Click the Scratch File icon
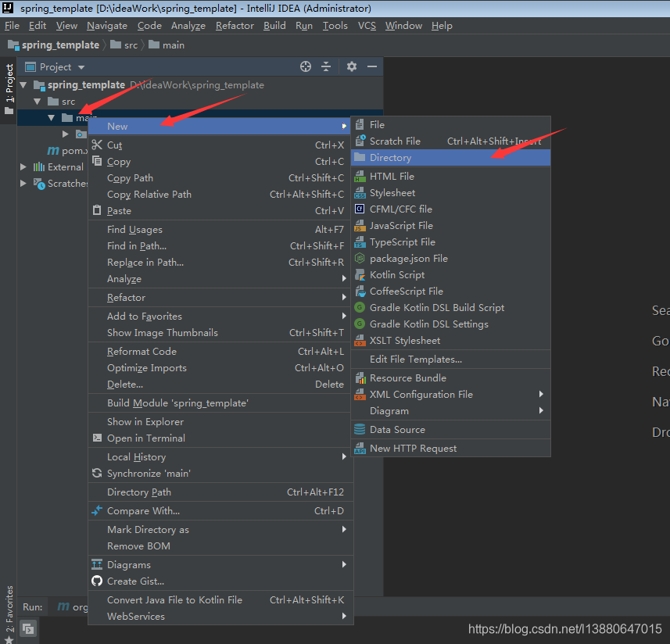This screenshot has height=644, width=670. pos(360,141)
